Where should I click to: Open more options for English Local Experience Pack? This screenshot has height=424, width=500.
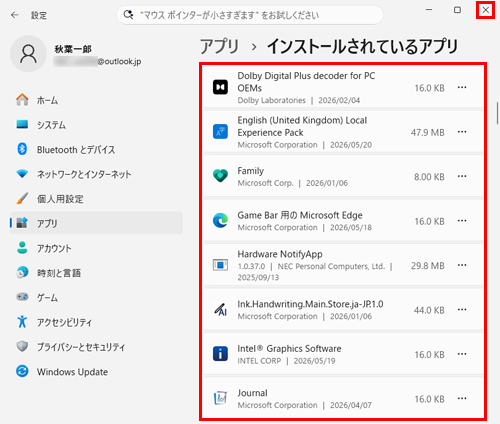(x=462, y=132)
